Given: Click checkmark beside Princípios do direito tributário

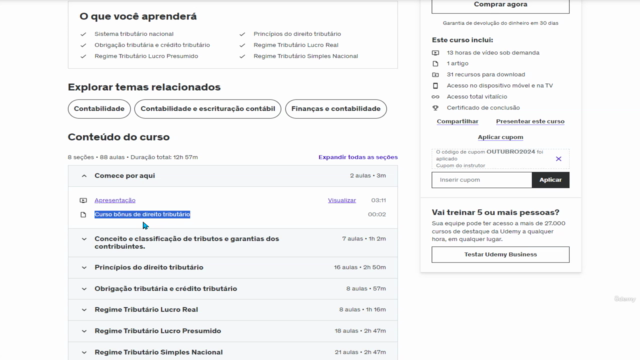Looking at the screenshot, I should pos(242,34).
